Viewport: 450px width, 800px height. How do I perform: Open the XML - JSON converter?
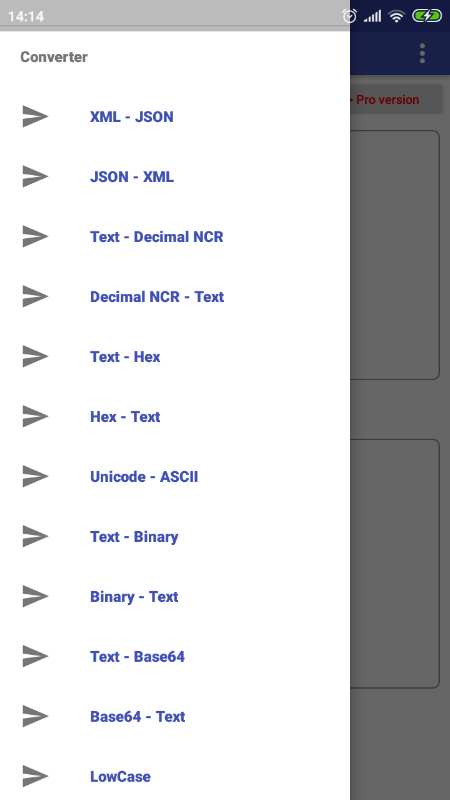click(x=175, y=117)
